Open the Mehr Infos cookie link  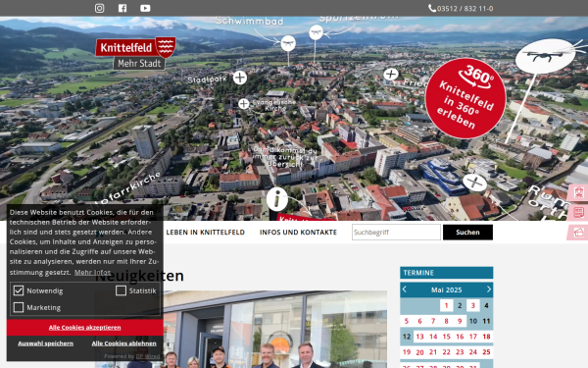click(92, 272)
